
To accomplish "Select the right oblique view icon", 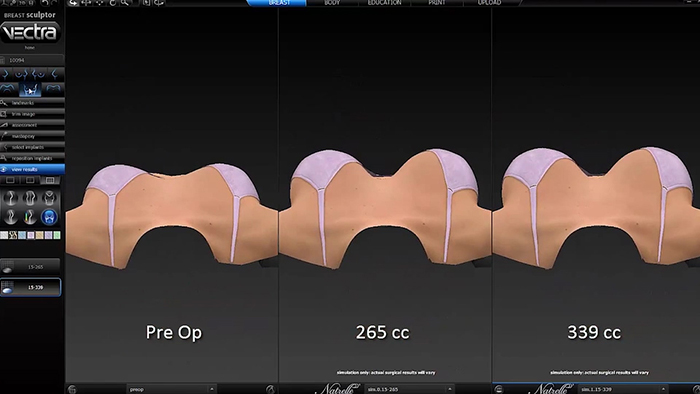I will [x=21, y=74].
